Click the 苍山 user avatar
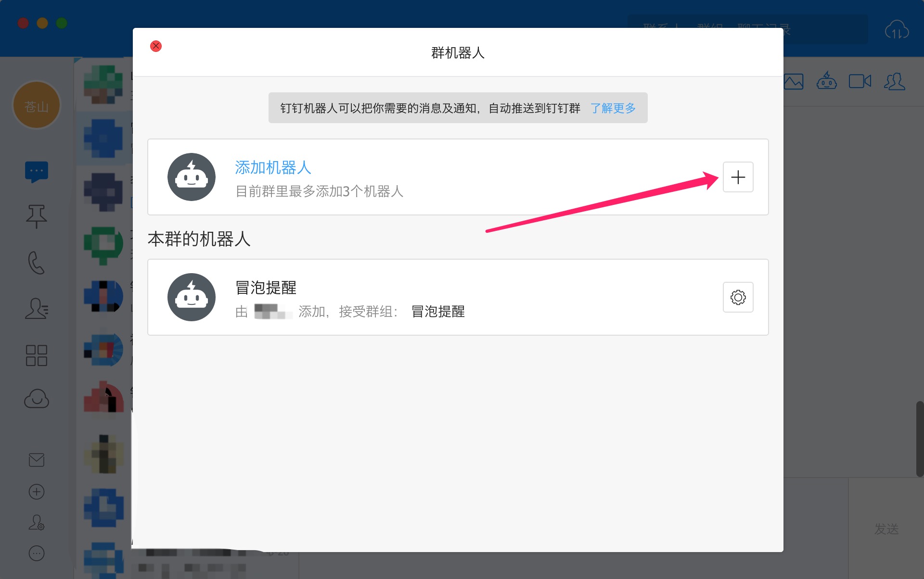Viewport: 924px width, 579px height. (37, 105)
